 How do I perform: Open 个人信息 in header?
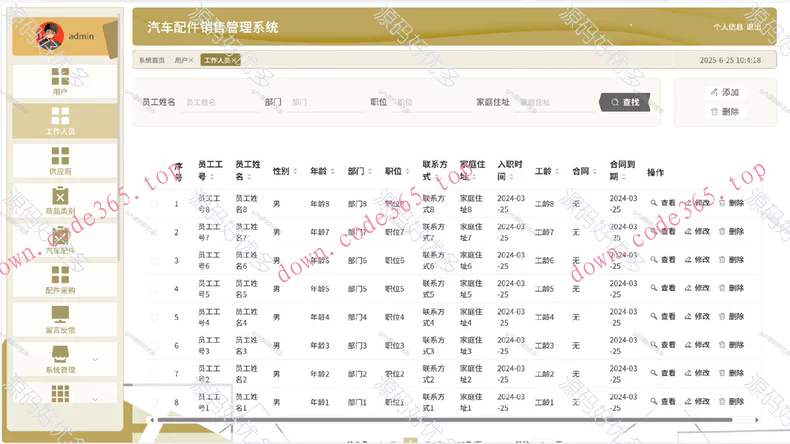[728, 27]
